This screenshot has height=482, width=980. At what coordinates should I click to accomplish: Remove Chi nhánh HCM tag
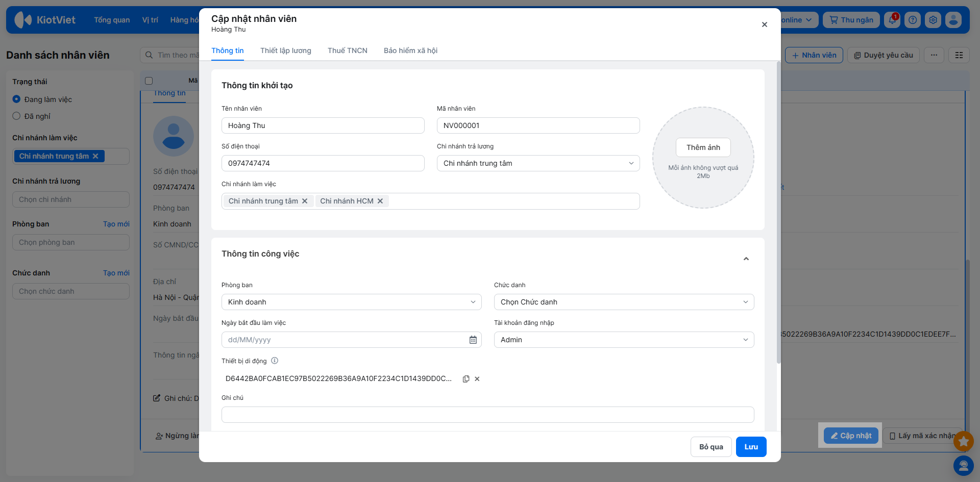(380, 201)
